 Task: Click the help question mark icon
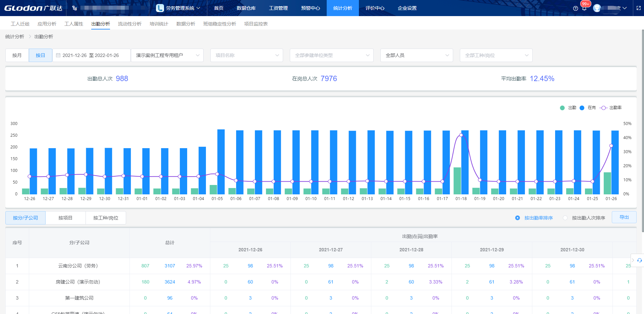[x=576, y=8]
